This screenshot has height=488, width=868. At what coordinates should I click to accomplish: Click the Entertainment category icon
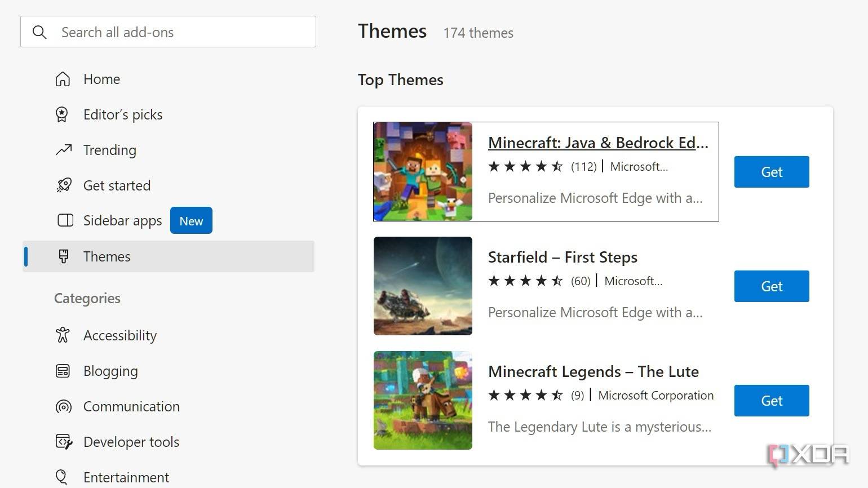coord(62,477)
